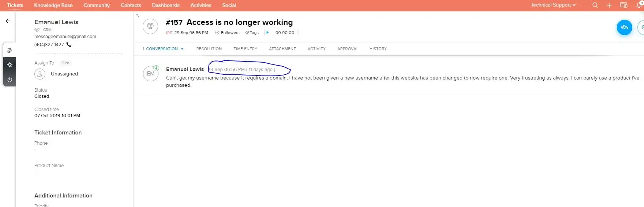644x207 pixels.
Task: Open the Emanuel Lewis contact name
Action: (x=56, y=22)
